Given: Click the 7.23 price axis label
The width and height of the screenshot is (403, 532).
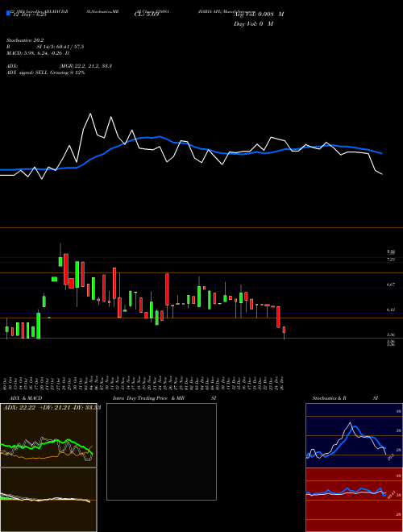Looking at the screenshot, I should 391,260.
